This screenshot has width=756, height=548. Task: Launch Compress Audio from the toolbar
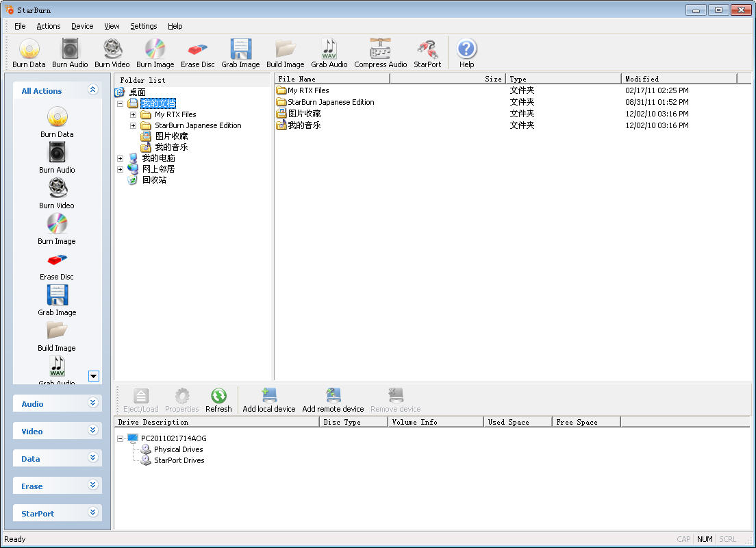click(x=380, y=51)
